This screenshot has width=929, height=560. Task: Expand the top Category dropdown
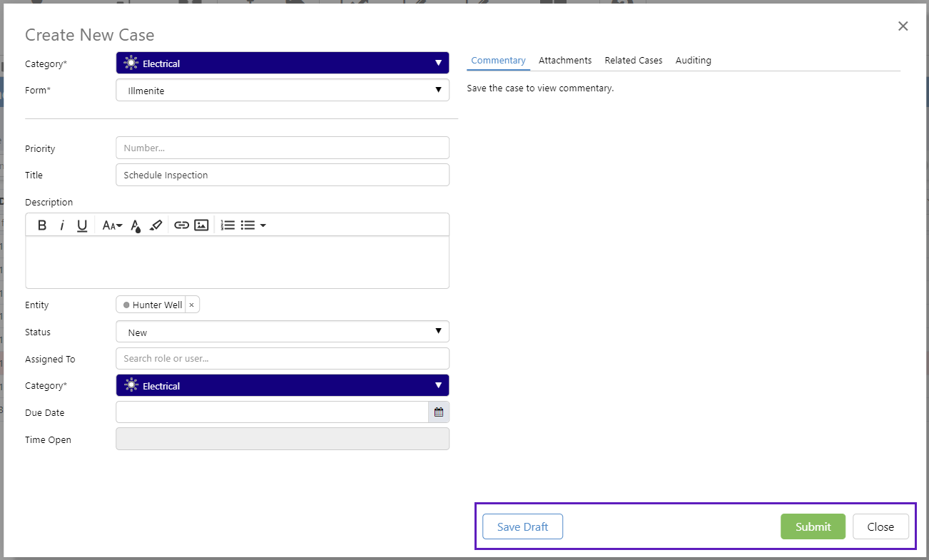[x=283, y=63]
